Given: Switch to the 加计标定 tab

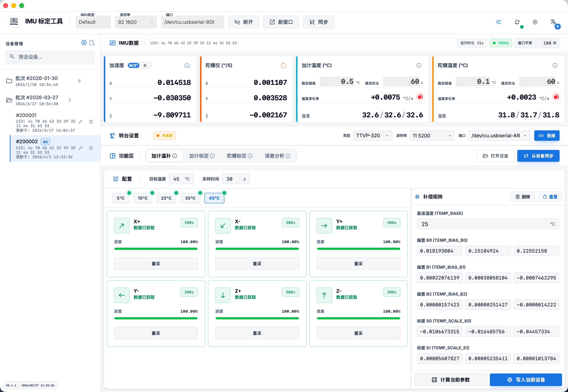Looking at the screenshot, I should tap(202, 156).
